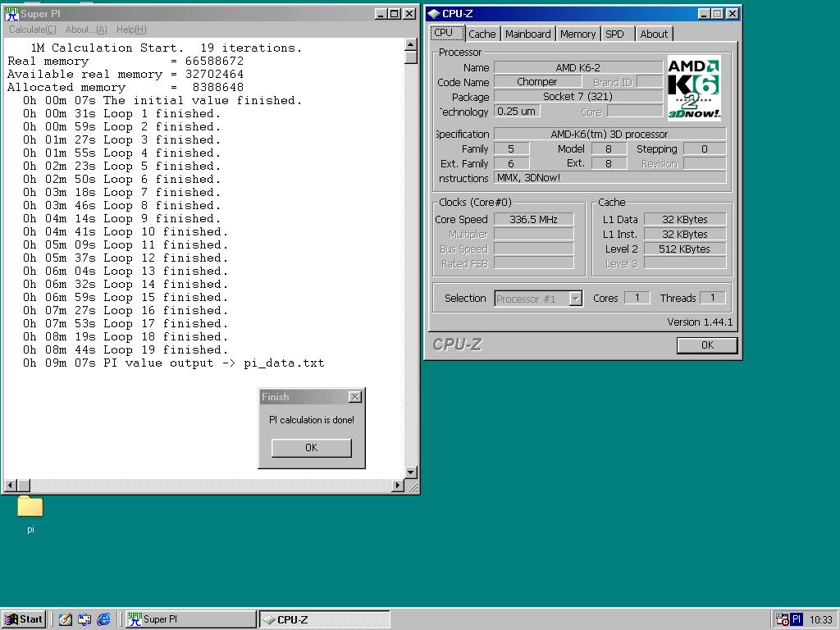Open the Start menu
Image resolution: width=840 pixels, height=630 pixels.
(24, 619)
